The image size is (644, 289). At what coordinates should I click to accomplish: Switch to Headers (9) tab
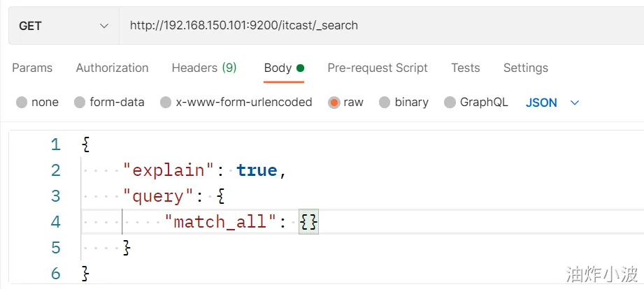pyautogui.click(x=204, y=68)
